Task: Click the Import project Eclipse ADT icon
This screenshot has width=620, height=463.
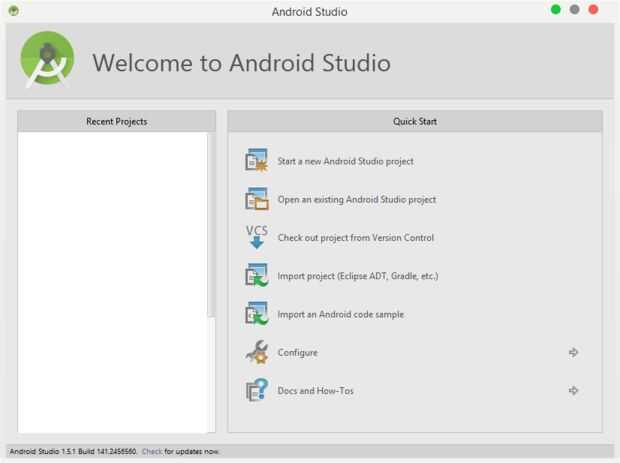Action: coord(256,275)
